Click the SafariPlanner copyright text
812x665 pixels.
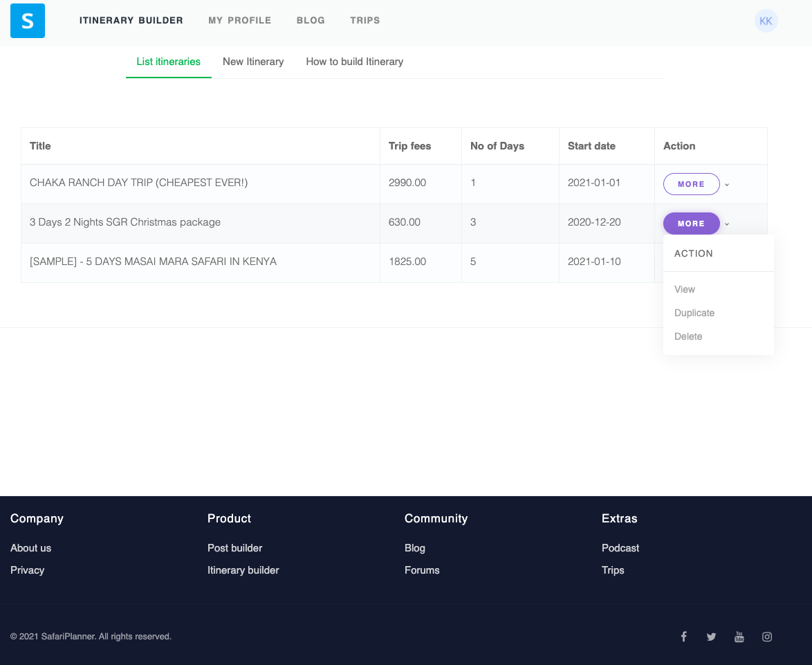tap(91, 637)
